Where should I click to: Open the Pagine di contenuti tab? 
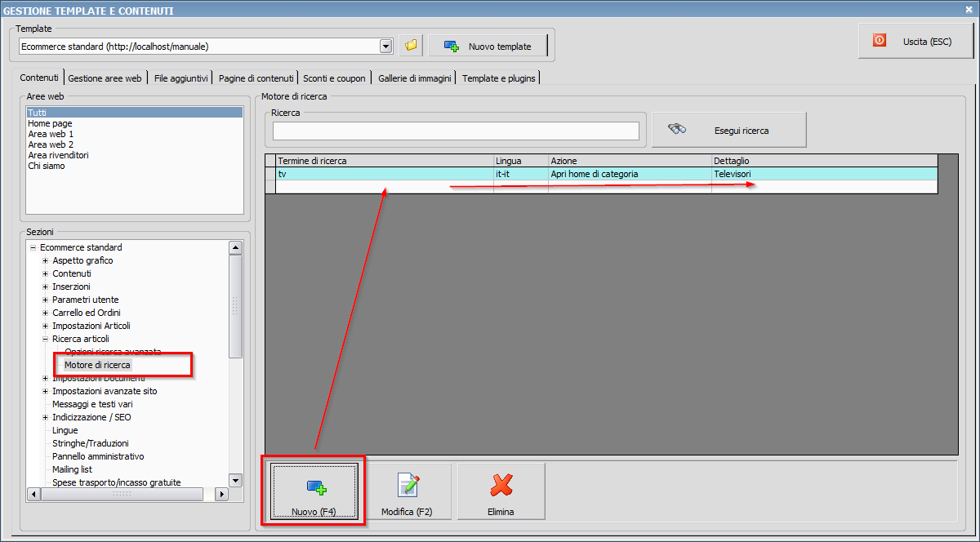click(x=256, y=78)
